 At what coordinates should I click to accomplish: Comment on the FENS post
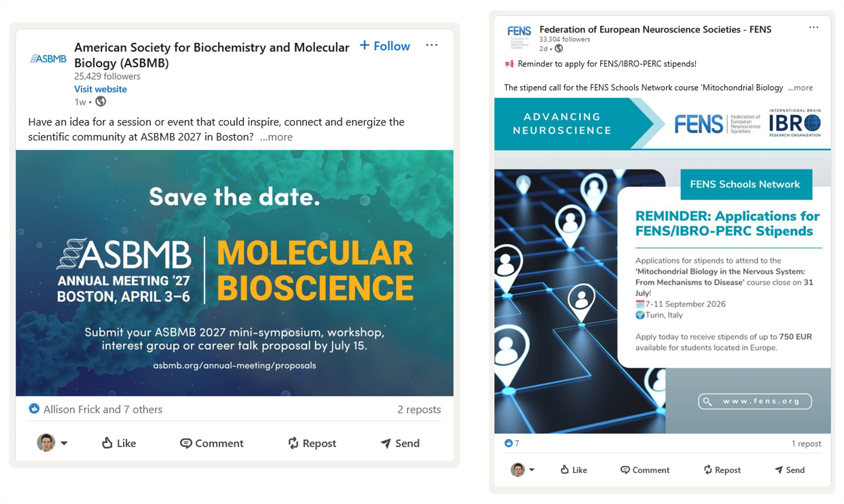[645, 470]
